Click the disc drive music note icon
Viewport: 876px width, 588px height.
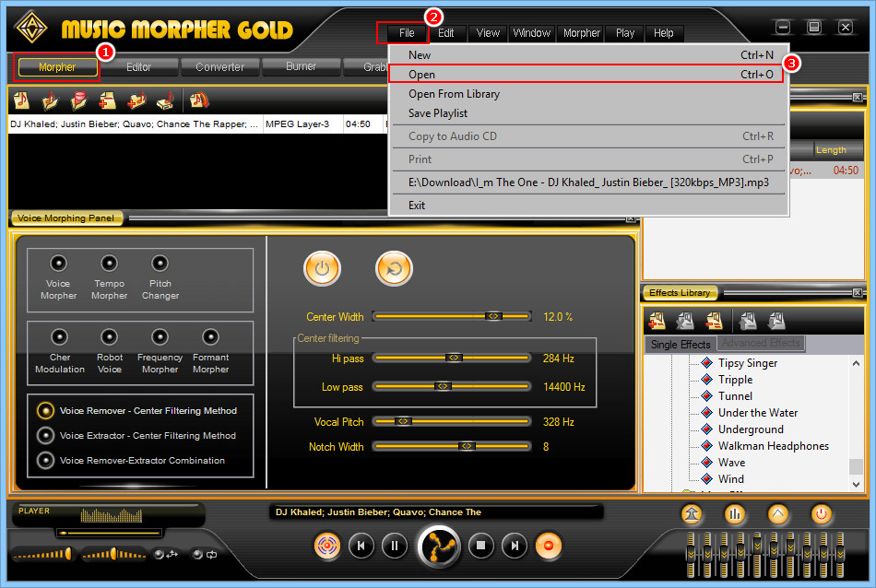point(166,100)
